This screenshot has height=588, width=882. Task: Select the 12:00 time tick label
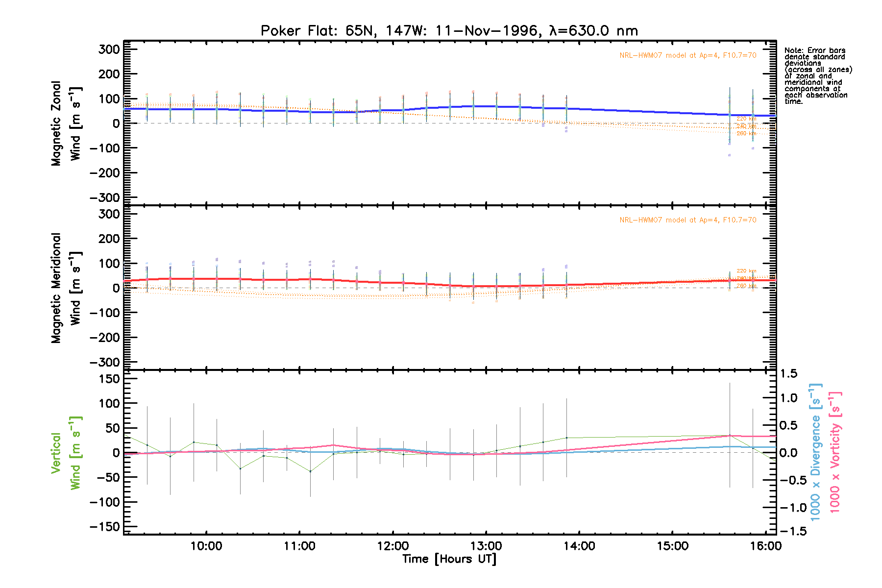[x=392, y=546]
